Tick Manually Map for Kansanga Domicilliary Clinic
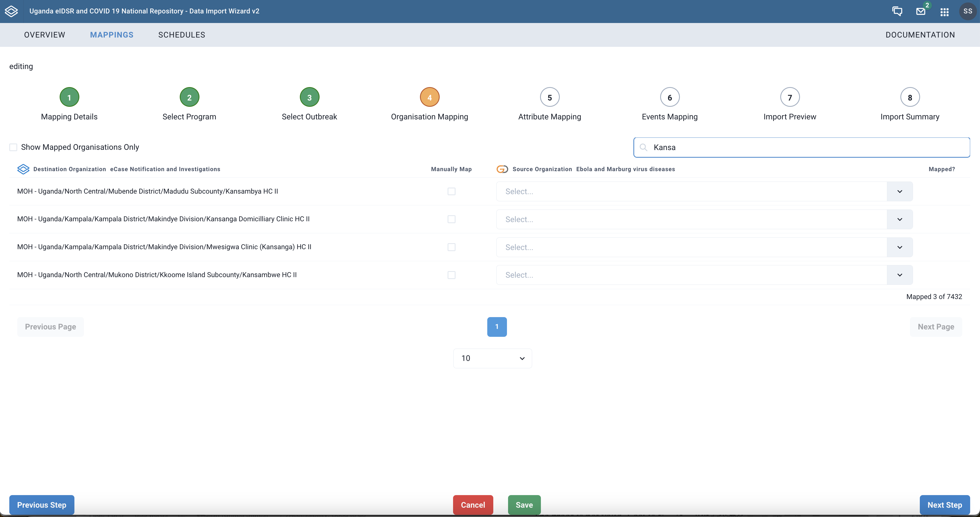Image resolution: width=980 pixels, height=517 pixels. (x=452, y=219)
